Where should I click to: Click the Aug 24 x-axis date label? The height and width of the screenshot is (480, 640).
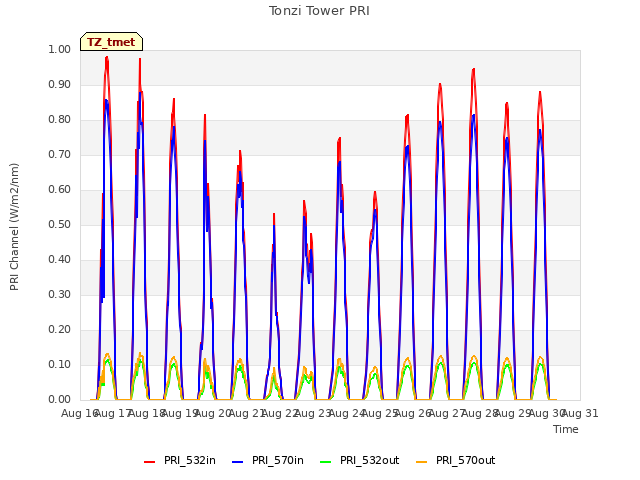coord(347,413)
